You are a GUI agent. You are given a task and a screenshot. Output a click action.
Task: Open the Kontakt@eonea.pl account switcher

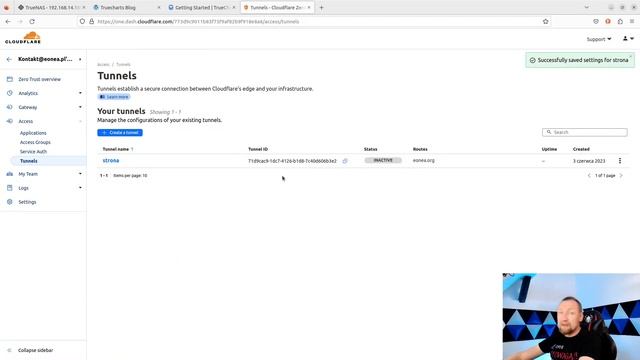49,59
